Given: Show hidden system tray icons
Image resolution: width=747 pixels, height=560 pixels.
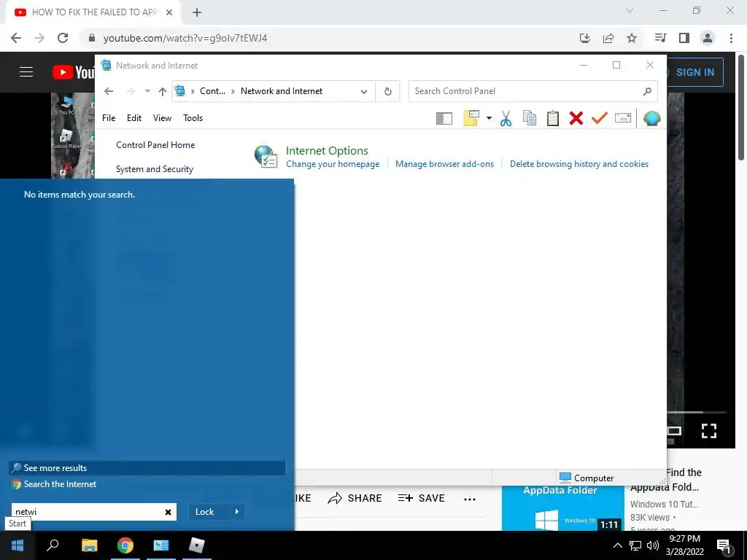Looking at the screenshot, I should (617, 545).
